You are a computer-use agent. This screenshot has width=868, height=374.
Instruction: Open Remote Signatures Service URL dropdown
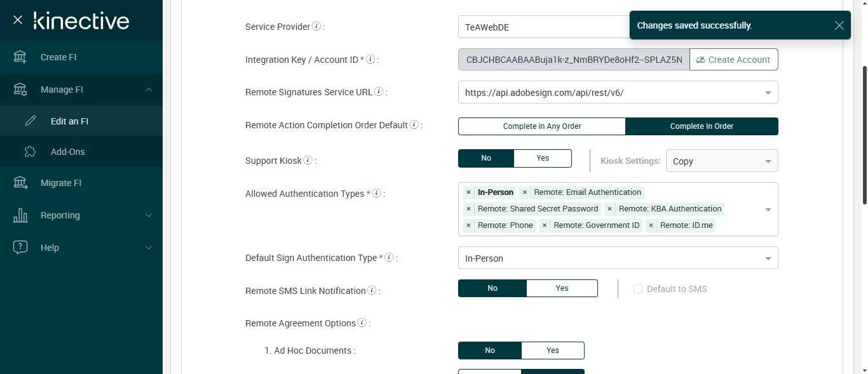tap(768, 93)
